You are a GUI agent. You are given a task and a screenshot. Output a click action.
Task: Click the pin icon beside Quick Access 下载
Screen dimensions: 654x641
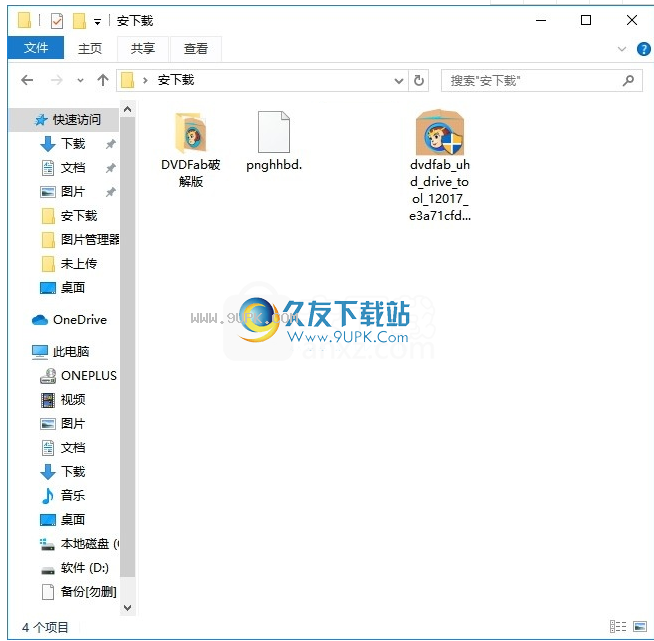click(x=111, y=144)
